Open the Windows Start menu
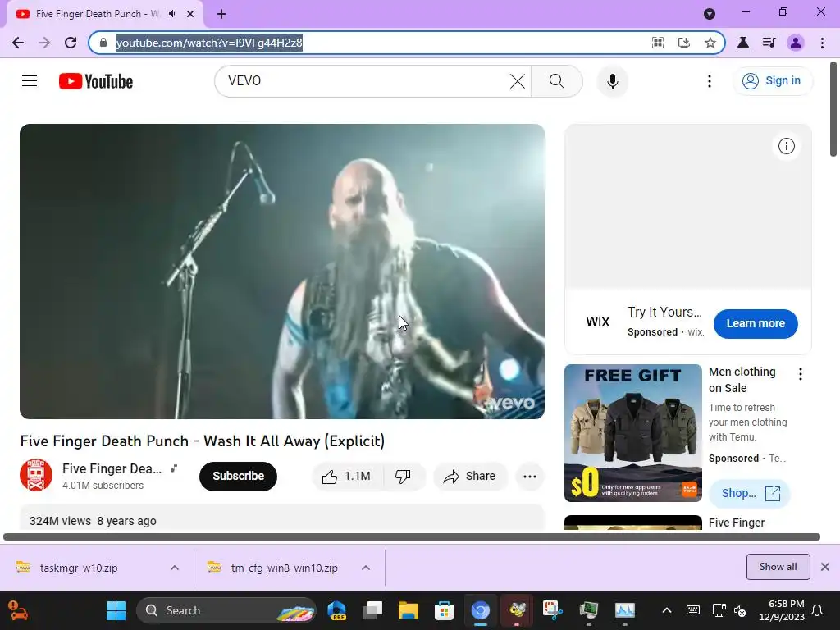The height and width of the screenshot is (630, 840). (x=116, y=610)
